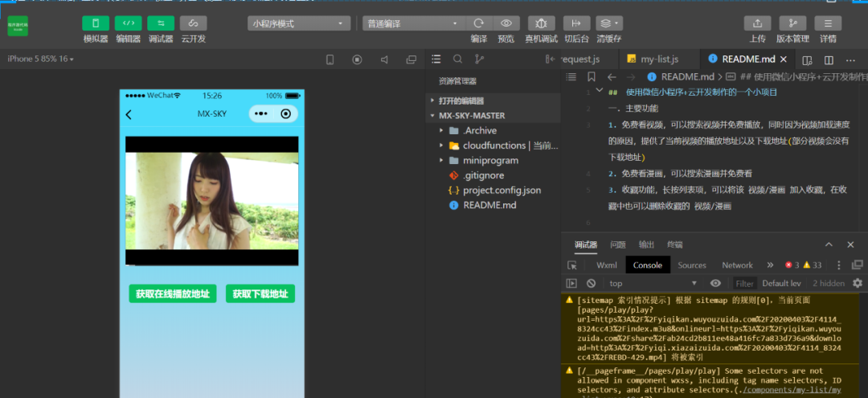Switch to the 问题 problems tab
The height and width of the screenshot is (398, 868).
click(618, 244)
